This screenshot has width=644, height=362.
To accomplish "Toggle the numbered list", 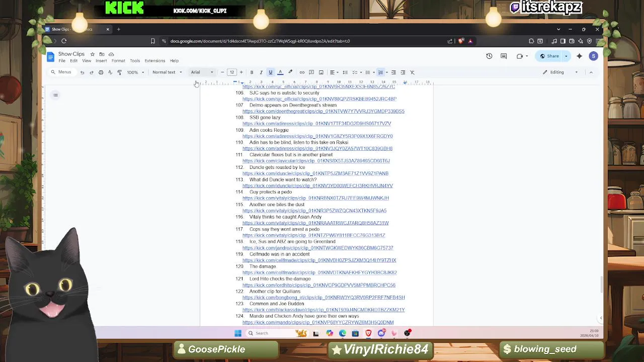I will 381,72.
